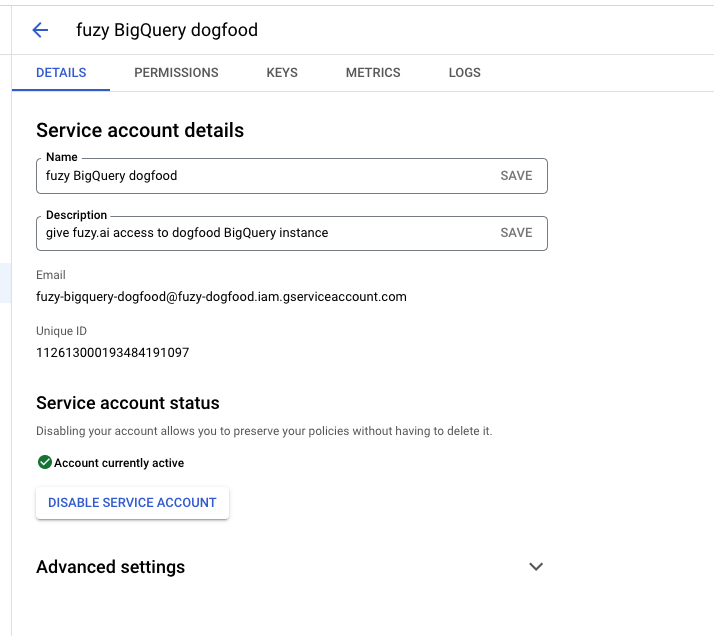Click the back arrow icon

point(40,30)
